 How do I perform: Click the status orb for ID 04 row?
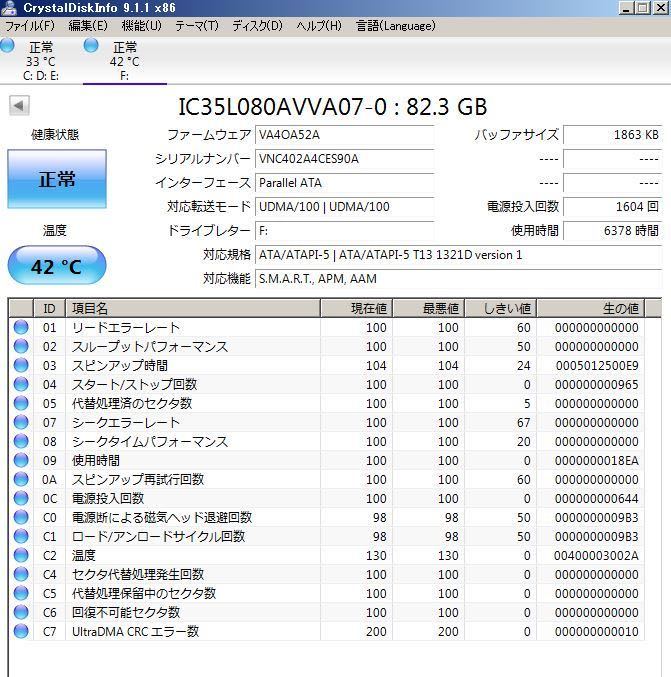(21, 384)
